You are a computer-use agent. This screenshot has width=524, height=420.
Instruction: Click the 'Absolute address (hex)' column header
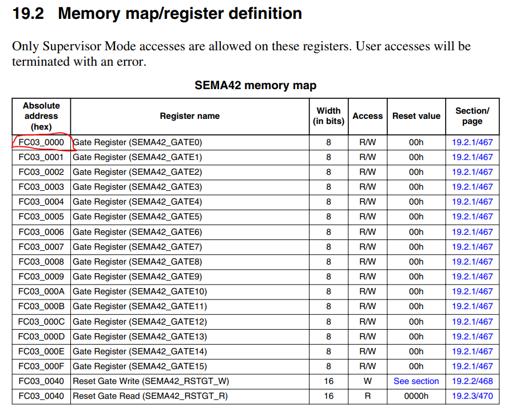(41, 116)
